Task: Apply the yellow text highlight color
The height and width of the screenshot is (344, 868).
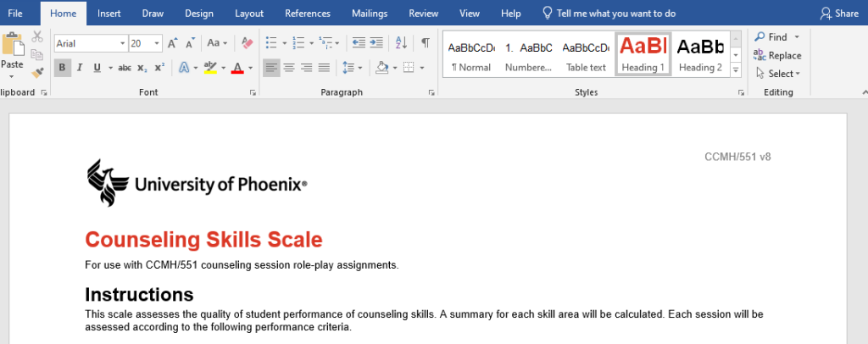Action: pyautogui.click(x=209, y=68)
